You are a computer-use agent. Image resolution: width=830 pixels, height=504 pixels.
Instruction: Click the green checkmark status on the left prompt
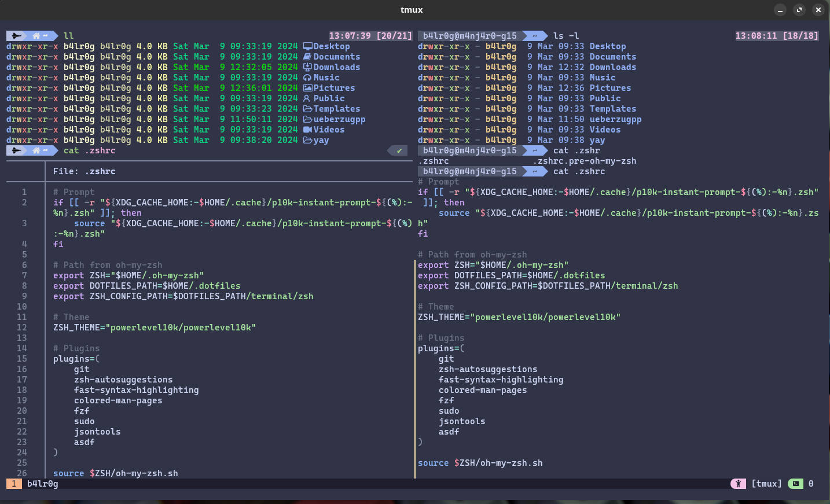(399, 150)
